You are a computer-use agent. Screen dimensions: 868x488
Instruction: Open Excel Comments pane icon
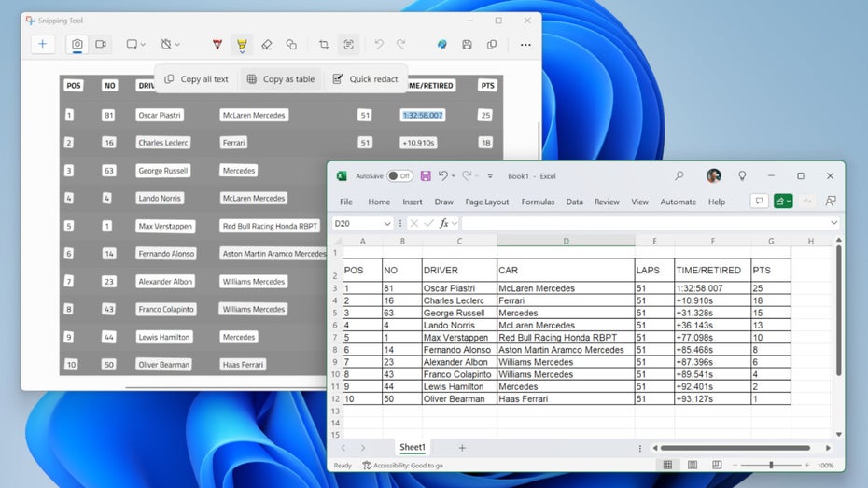tap(759, 202)
